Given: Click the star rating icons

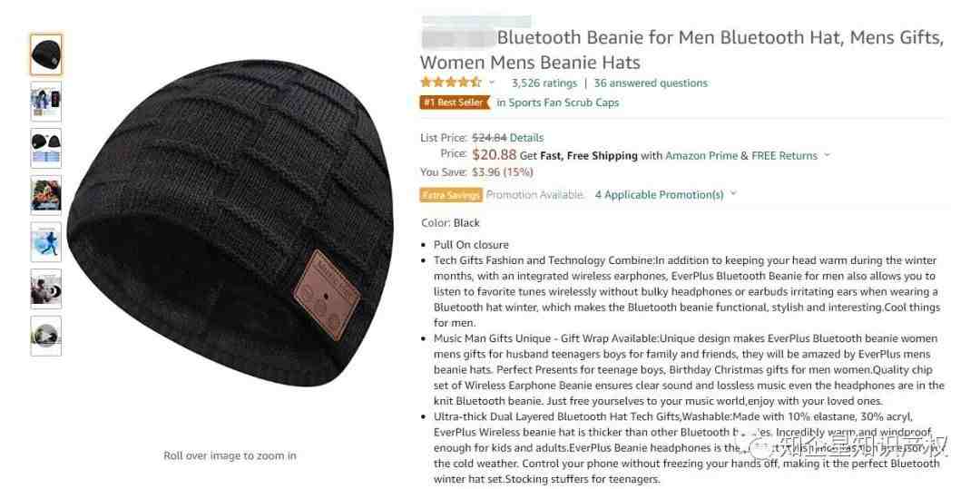Looking at the screenshot, I should coord(451,83).
